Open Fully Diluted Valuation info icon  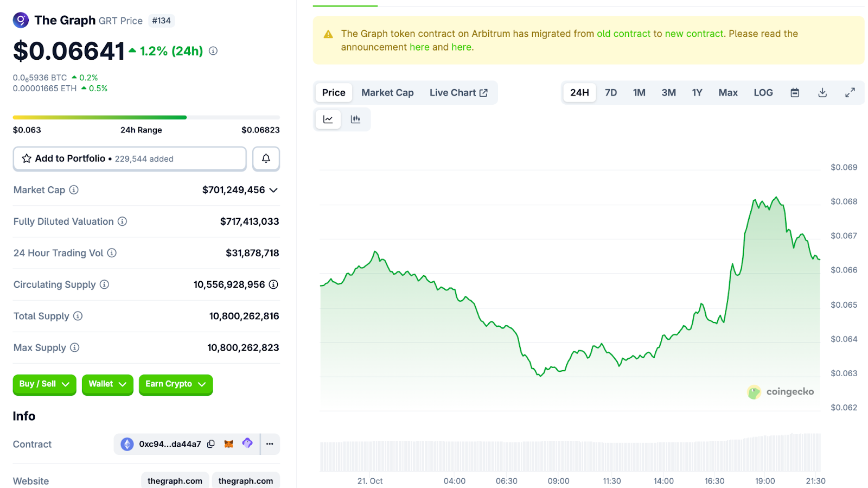click(x=123, y=221)
